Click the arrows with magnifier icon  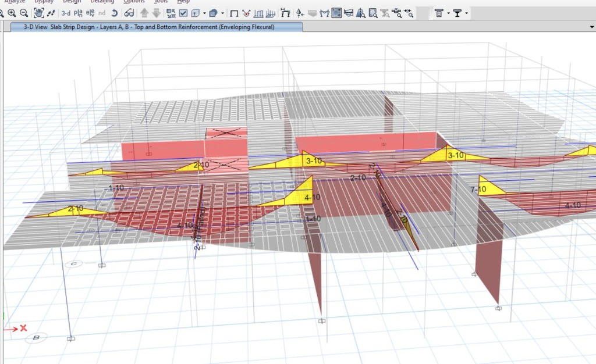point(409,13)
